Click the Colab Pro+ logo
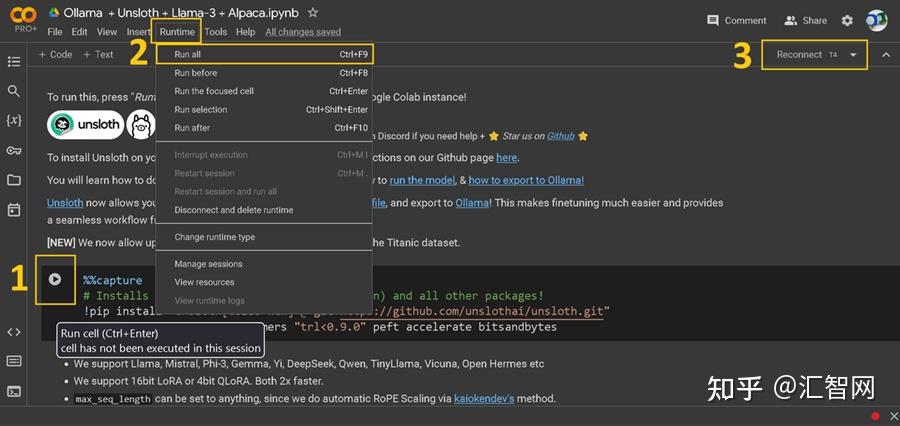900x426 pixels. click(23, 19)
